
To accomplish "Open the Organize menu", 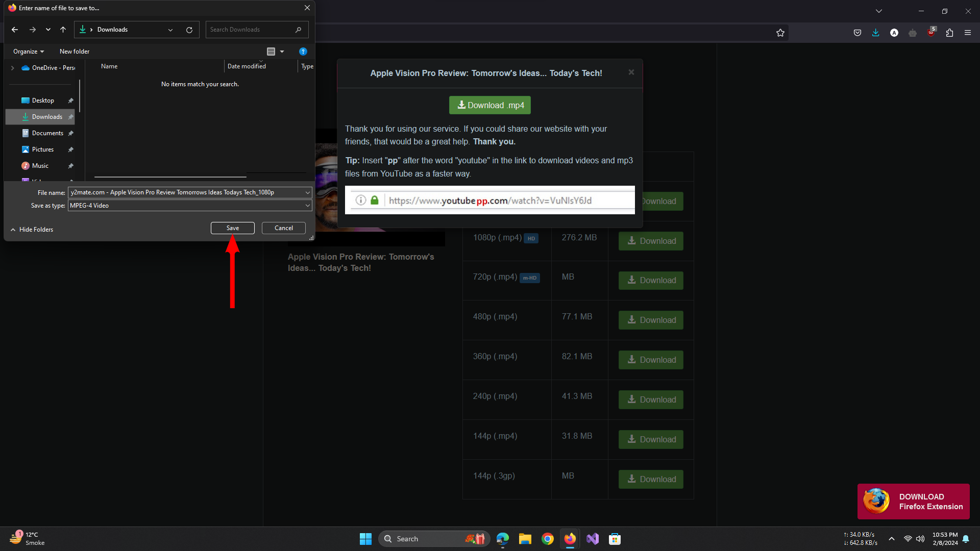I will point(29,52).
